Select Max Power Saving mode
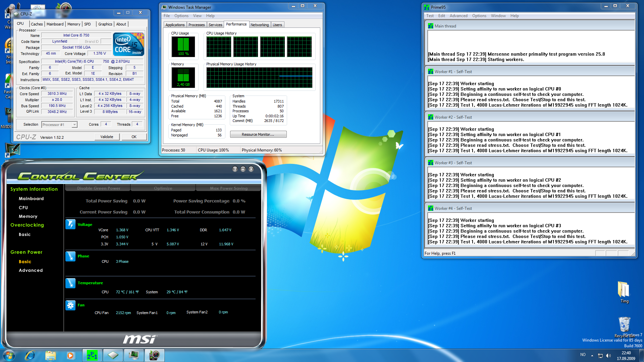The image size is (644, 362). (x=228, y=188)
